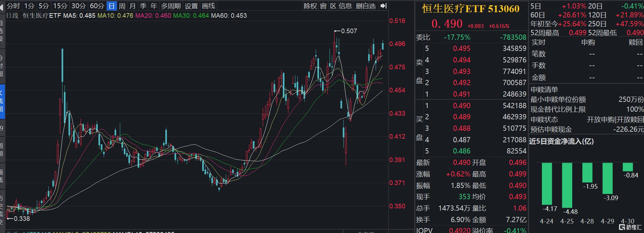Click the 涨幅 value +0.62%
This screenshot has width=644, height=233.
click(458, 174)
